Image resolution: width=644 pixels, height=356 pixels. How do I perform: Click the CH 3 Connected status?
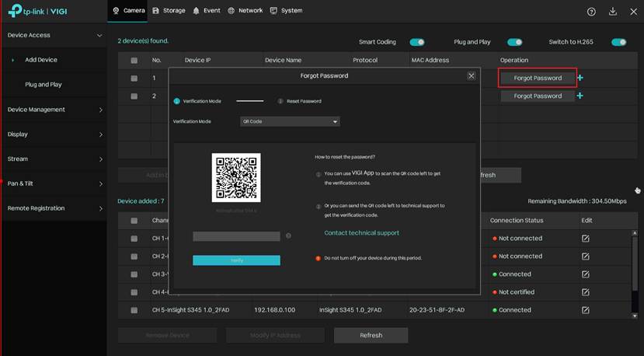pyautogui.click(x=512, y=274)
